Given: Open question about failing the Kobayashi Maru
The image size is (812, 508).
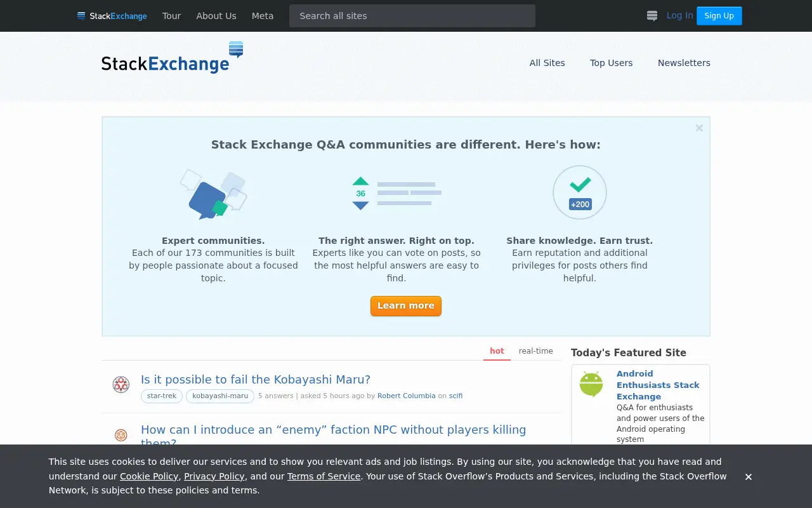Looking at the screenshot, I should click(x=256, y=379).
